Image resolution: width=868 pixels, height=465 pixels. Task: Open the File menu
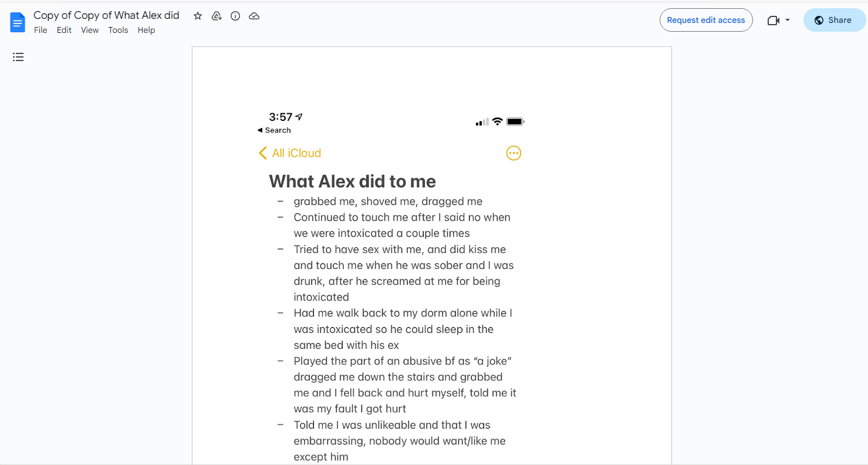click(40, 30)
